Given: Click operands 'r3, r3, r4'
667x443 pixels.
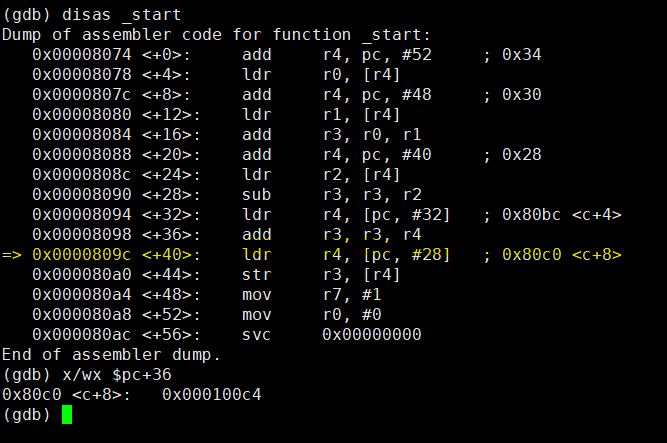Looking at the screenshot, I should [372, 235].
